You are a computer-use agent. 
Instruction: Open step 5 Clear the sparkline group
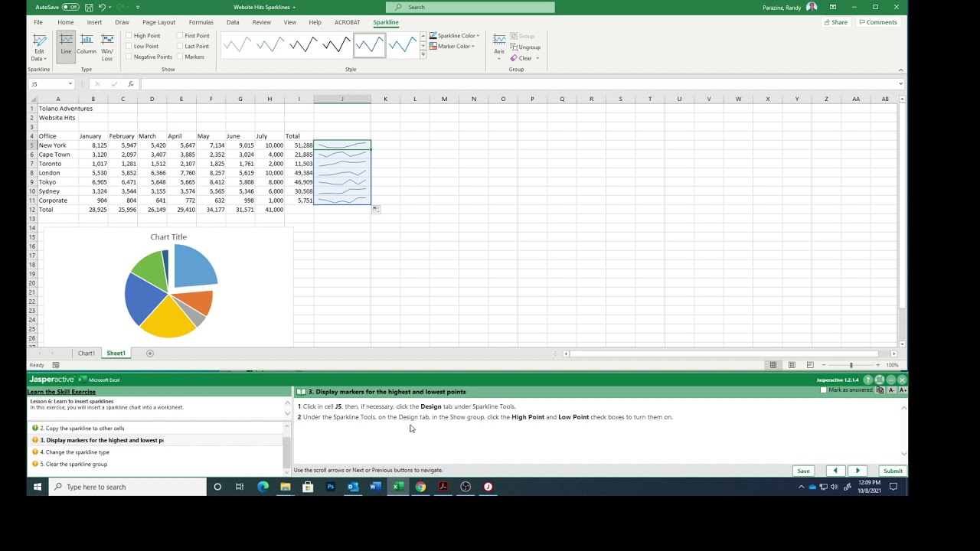[73, 465]
